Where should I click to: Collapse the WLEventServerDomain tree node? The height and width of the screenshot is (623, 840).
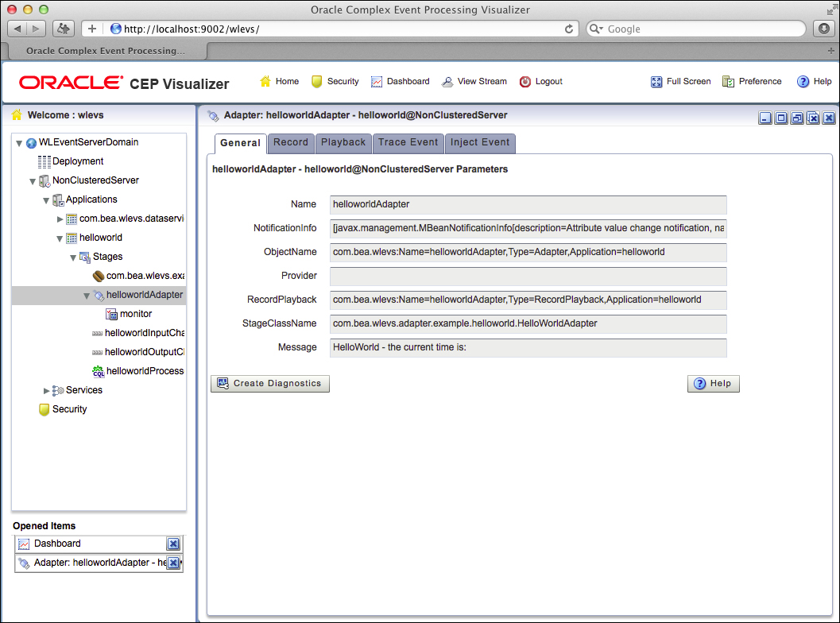[19, 143]
